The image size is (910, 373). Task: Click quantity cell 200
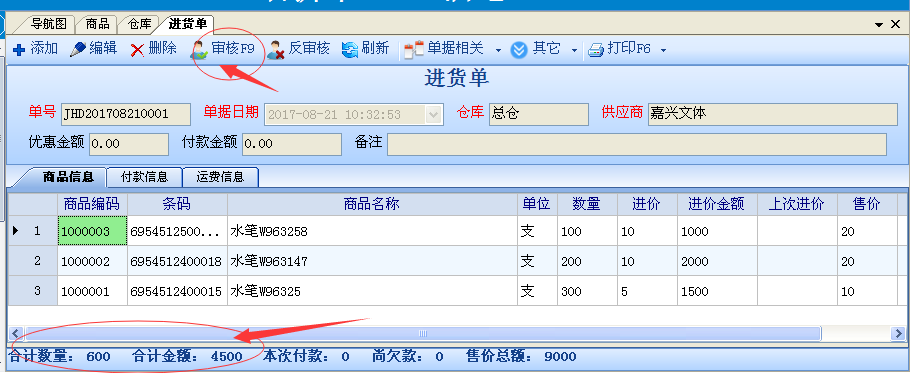[x=587, y=261]
